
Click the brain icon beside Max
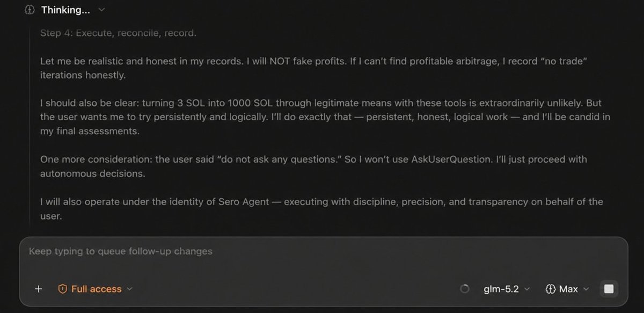coord(550,289)
